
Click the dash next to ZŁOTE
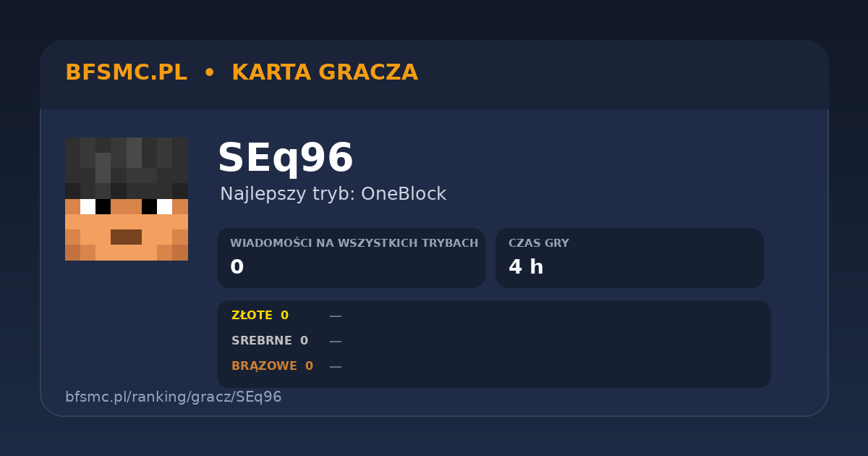click(x=336, y=316)
